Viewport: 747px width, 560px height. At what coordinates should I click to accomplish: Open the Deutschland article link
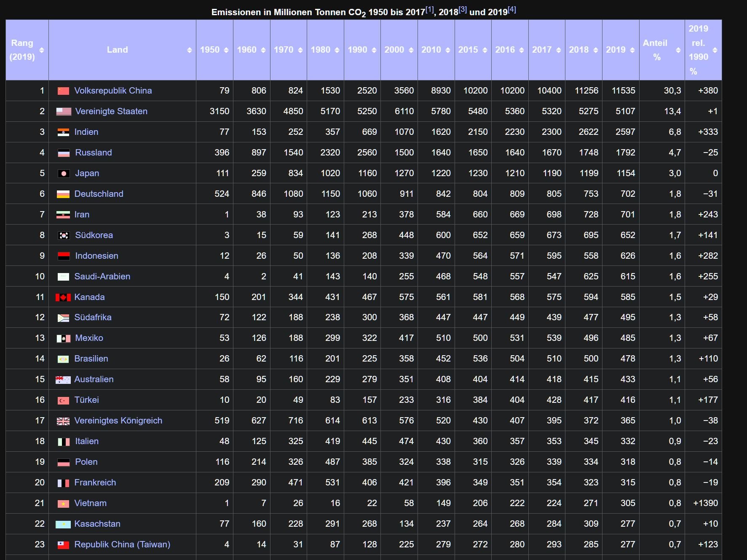coord(99,194)
